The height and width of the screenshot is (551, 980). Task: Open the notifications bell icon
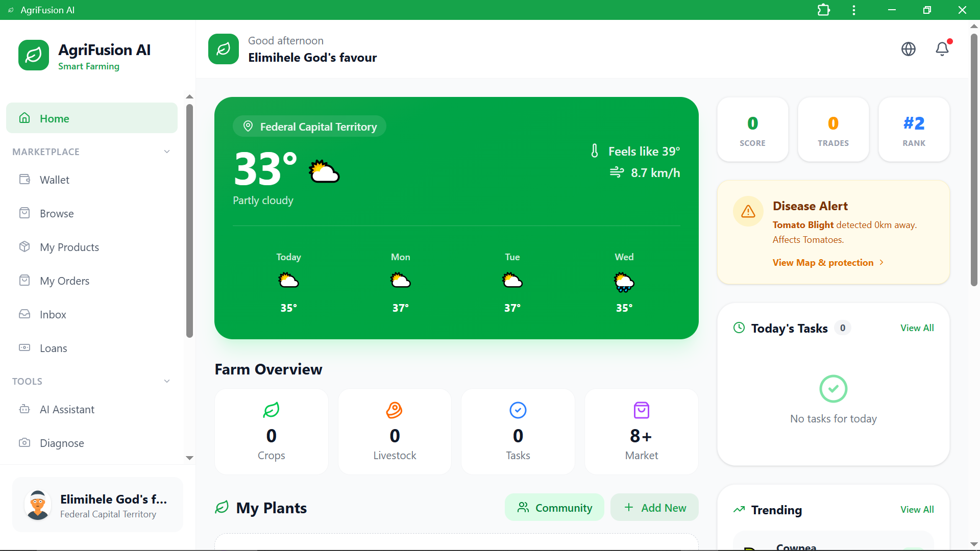[942, 49]
